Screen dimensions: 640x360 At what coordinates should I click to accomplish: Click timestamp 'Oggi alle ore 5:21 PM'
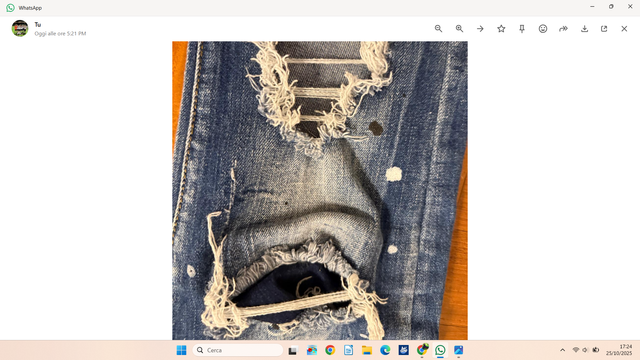coord(60,33)
